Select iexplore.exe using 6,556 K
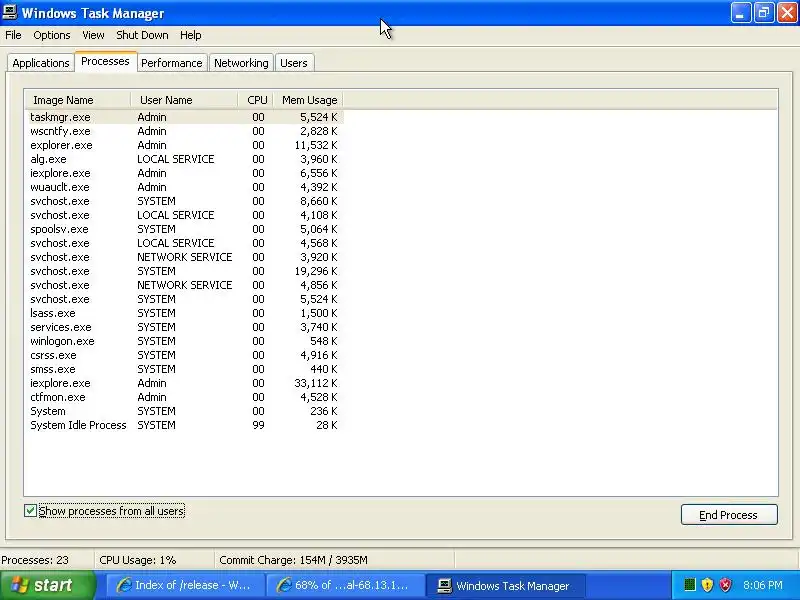The image size is (800, 600). point(184,173)
